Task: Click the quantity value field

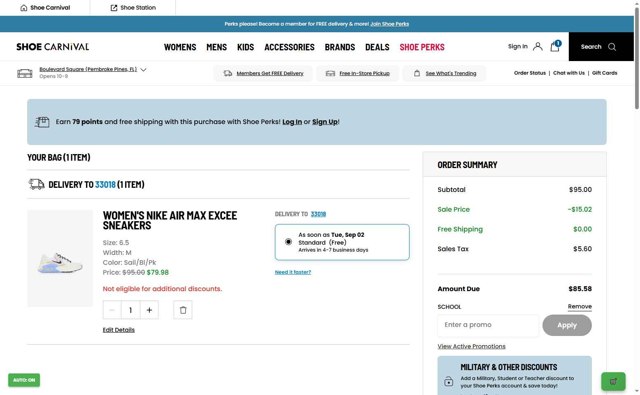Action: click(130, 310)
